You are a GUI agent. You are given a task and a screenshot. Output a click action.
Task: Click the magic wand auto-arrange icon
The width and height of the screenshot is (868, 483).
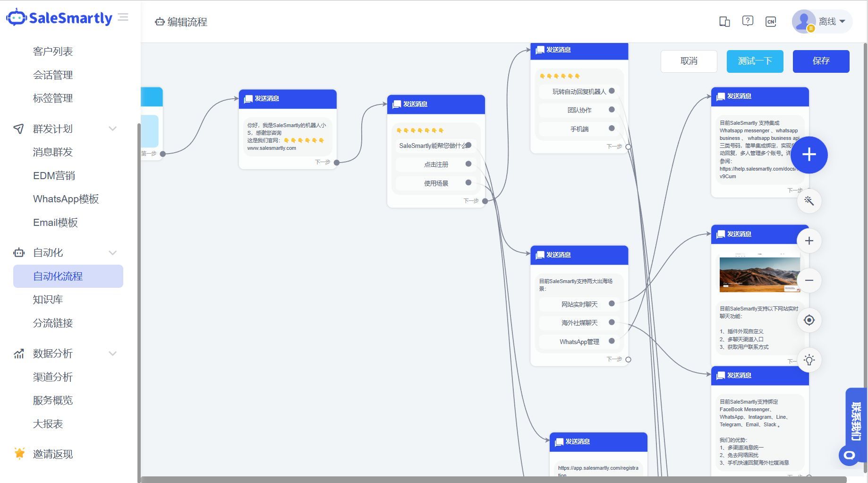point(809,201)
